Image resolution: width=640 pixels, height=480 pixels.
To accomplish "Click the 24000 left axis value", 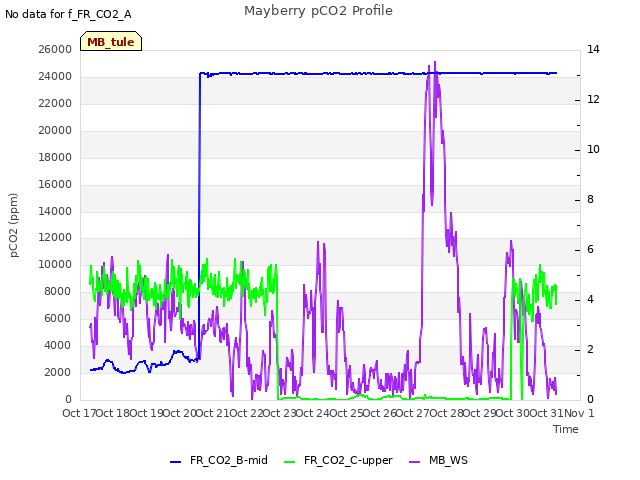I will click(55, 76).
